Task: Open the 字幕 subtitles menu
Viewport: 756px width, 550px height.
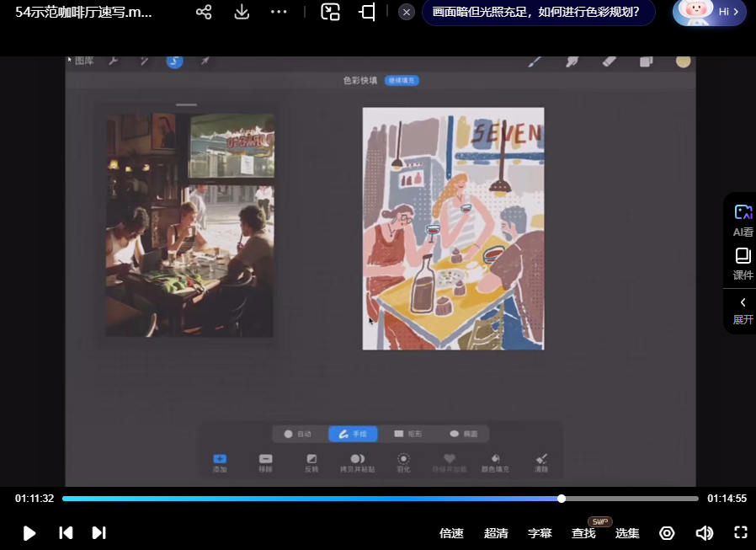Action: (x=540, y=533)
